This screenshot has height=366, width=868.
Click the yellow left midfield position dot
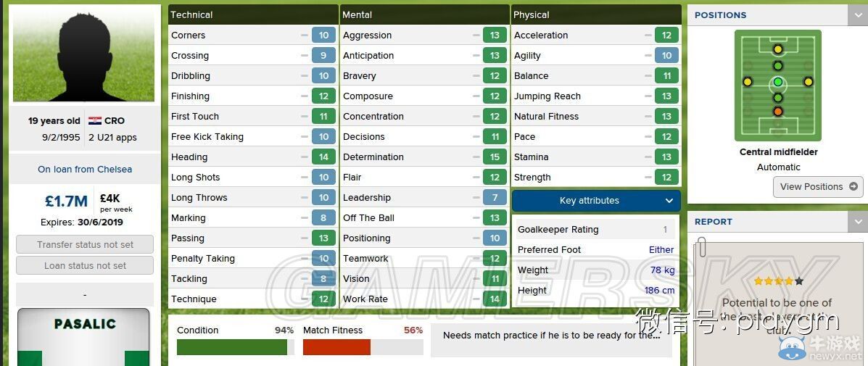pos(748,82)
